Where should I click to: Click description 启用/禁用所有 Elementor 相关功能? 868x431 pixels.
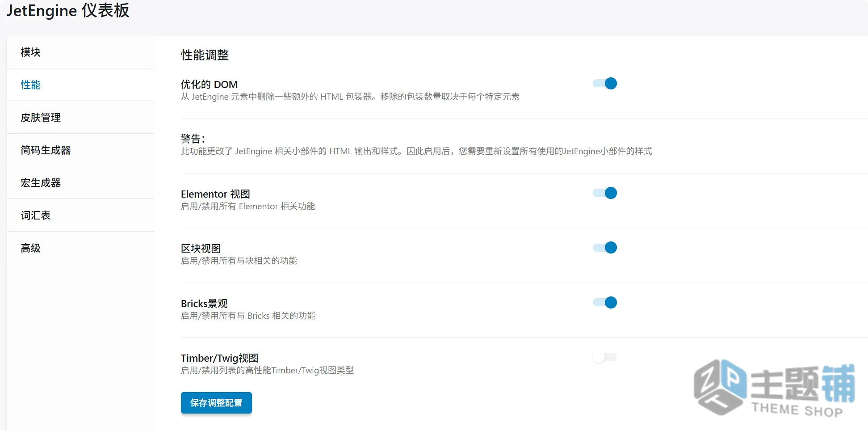point(248,206)
